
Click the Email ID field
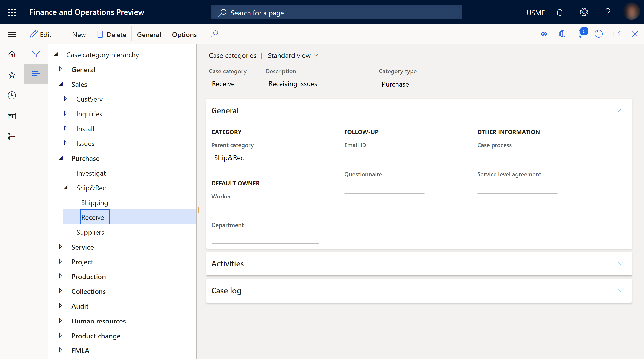coord(384,158)
